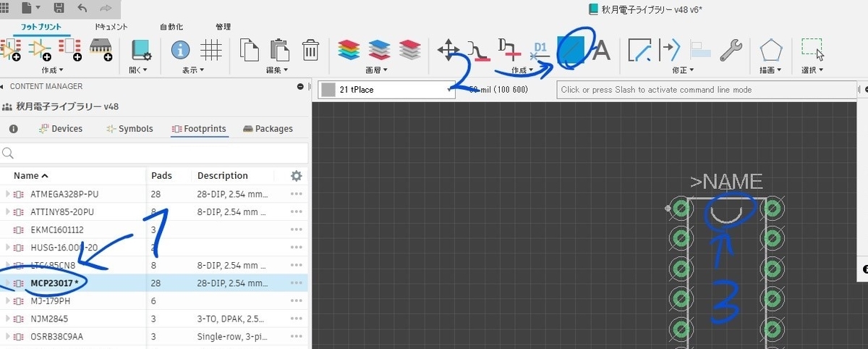
Task: Click the redo arrow
Action: pyautogui.click(x=106, y=9)
